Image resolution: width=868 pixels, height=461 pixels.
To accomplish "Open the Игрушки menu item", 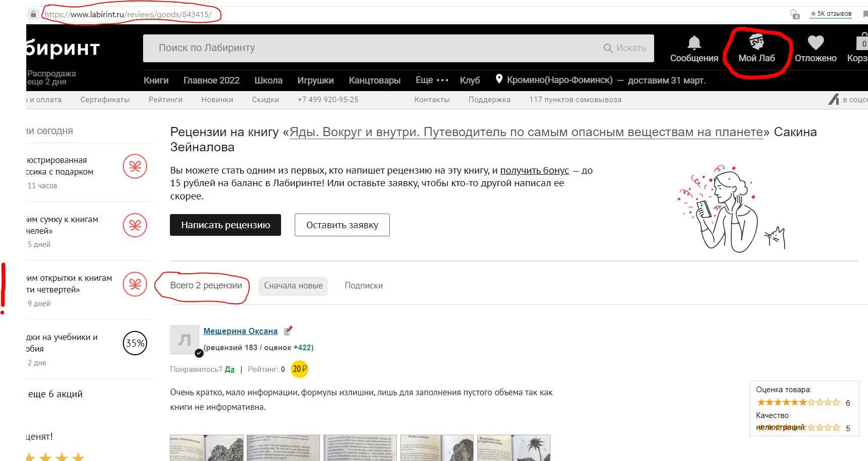I will click(x=315, y=80).
